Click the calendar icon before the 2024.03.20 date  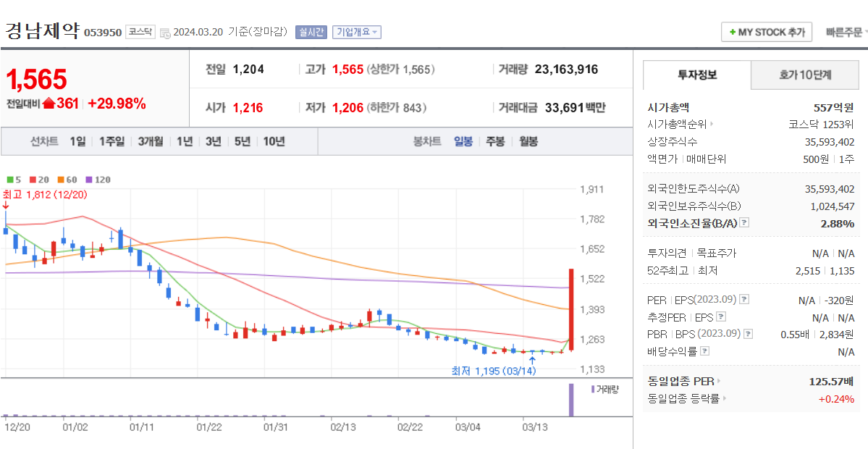[165, 33]
